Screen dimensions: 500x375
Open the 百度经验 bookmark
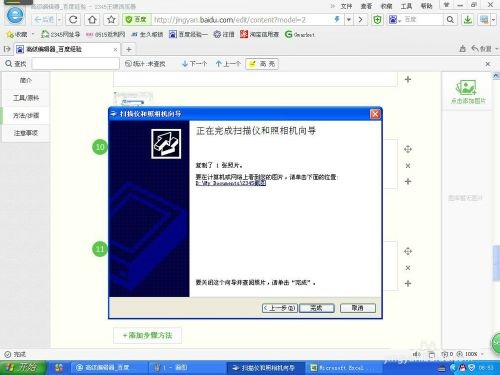point(188,34)
